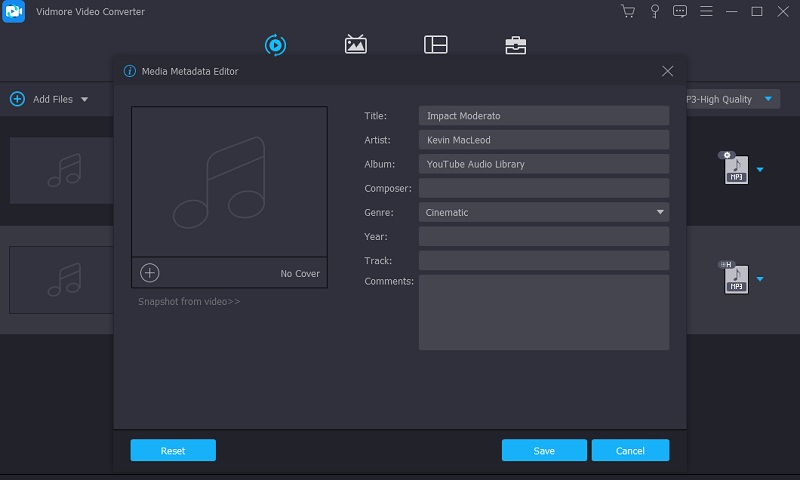This screenshot has width=800, height=480.
Task: Switch to the Converter tab
Action: click(275, 45)
